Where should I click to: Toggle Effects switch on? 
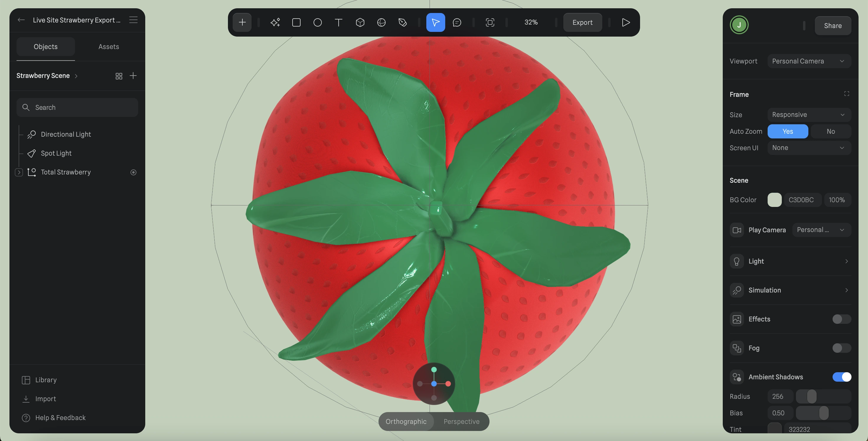(x=841, y=319)
